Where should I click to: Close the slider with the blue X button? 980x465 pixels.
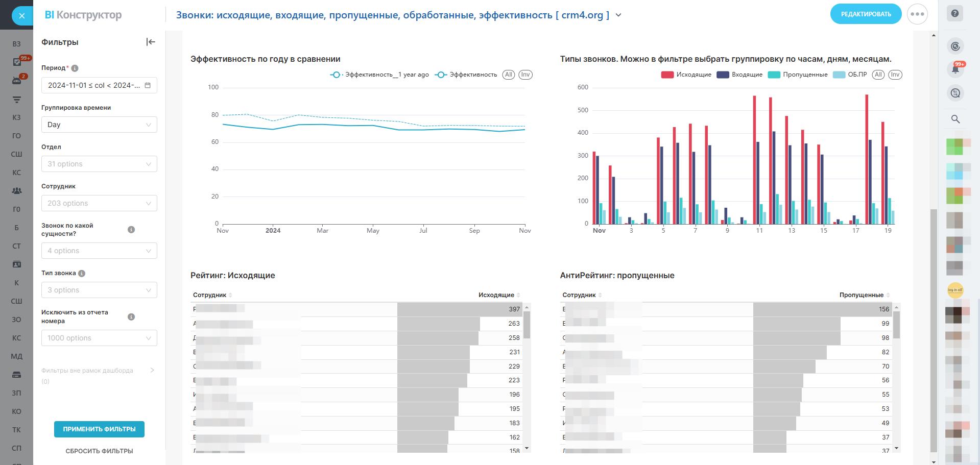click(x=21, y=16)
